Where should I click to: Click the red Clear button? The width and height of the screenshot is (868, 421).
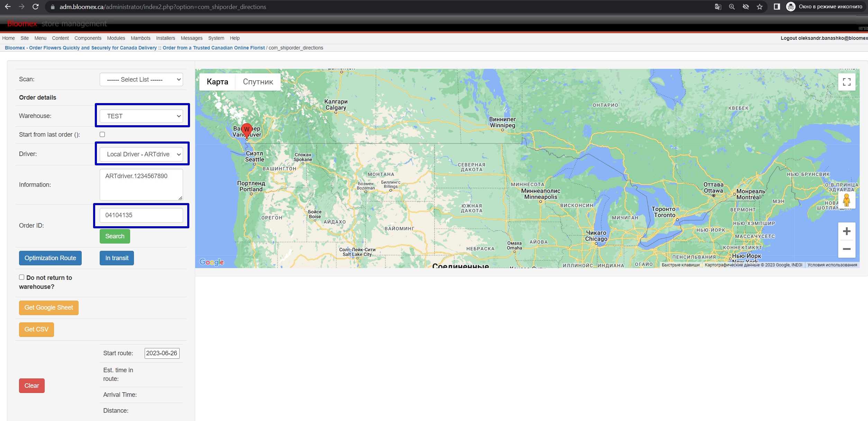coord(32,386)
